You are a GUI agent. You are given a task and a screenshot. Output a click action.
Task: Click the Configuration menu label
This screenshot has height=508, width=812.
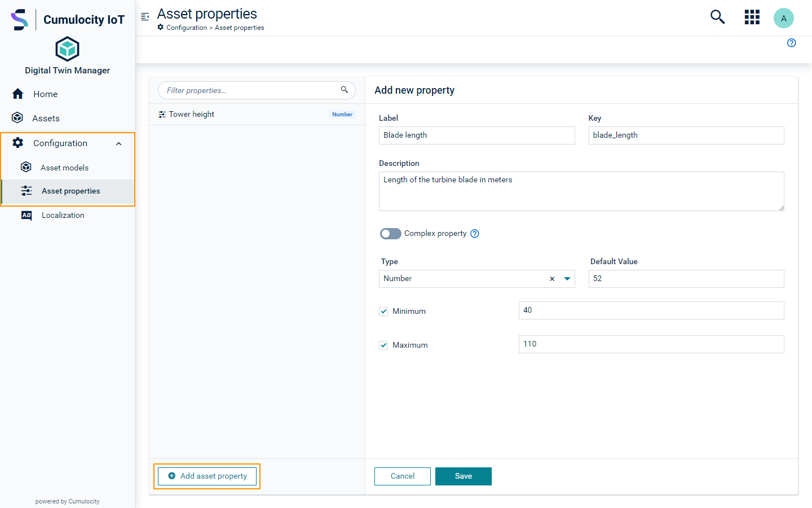60,143
